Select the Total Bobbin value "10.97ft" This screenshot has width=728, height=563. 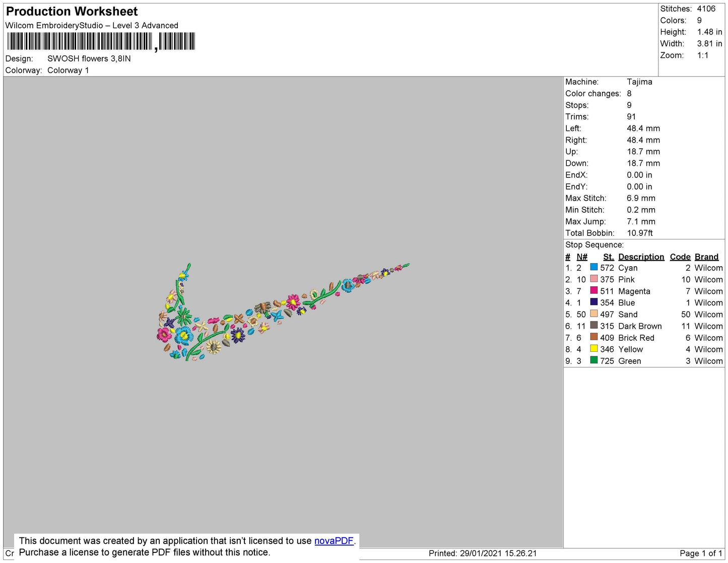(640, 233)
